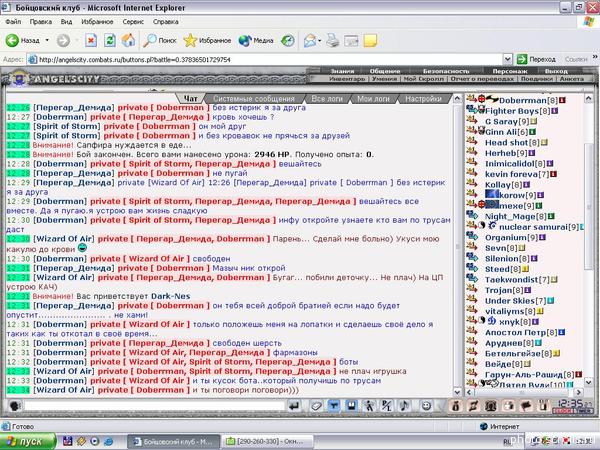Open the Безопасность game menu
This screenshot has height=450, width=600.
446,71
